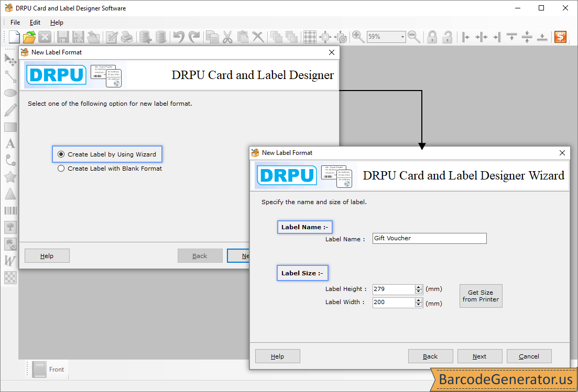Select the Ellipse shape tool

[10, 93]
